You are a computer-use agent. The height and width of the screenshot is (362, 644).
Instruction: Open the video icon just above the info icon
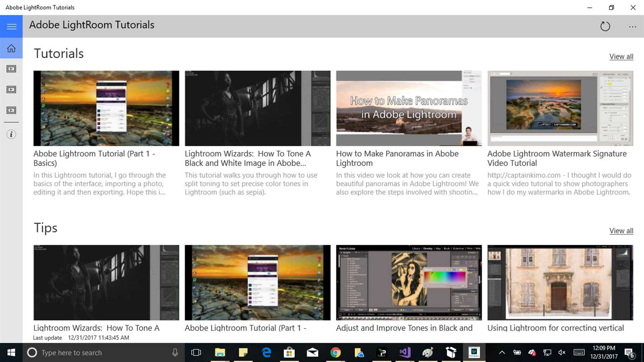click(11, 110)
